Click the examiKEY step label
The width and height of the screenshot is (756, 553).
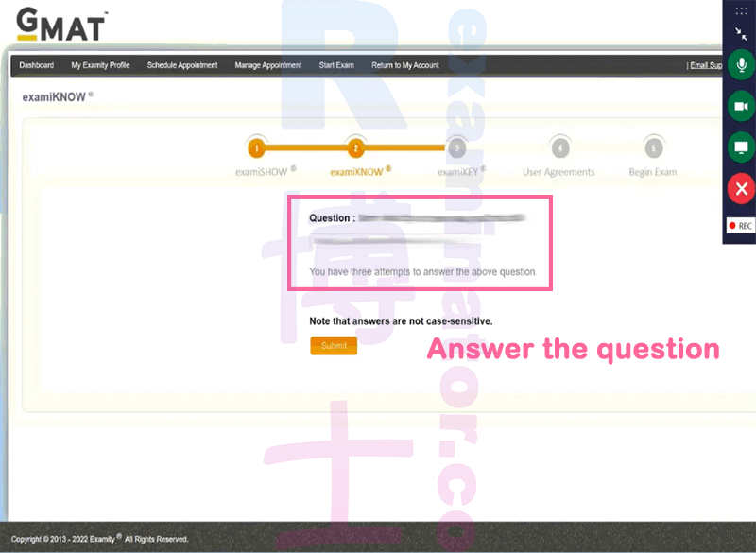pyautogui.click(x=462, y=172)
